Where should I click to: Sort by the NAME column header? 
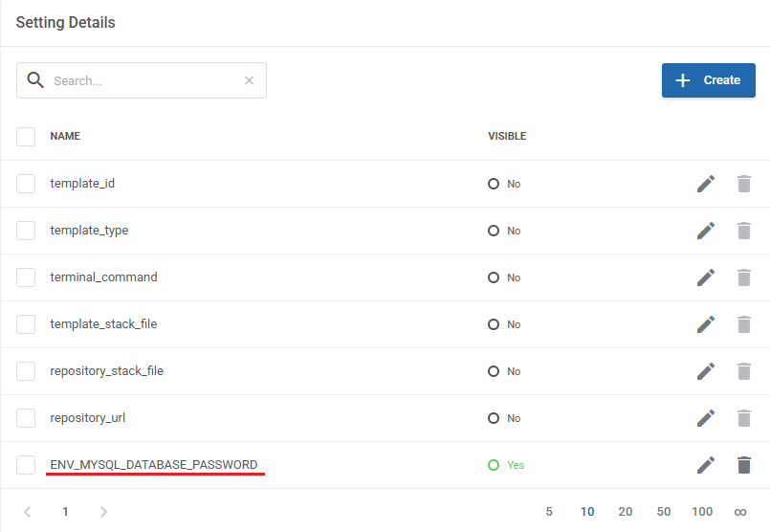[x=65, y=136]
